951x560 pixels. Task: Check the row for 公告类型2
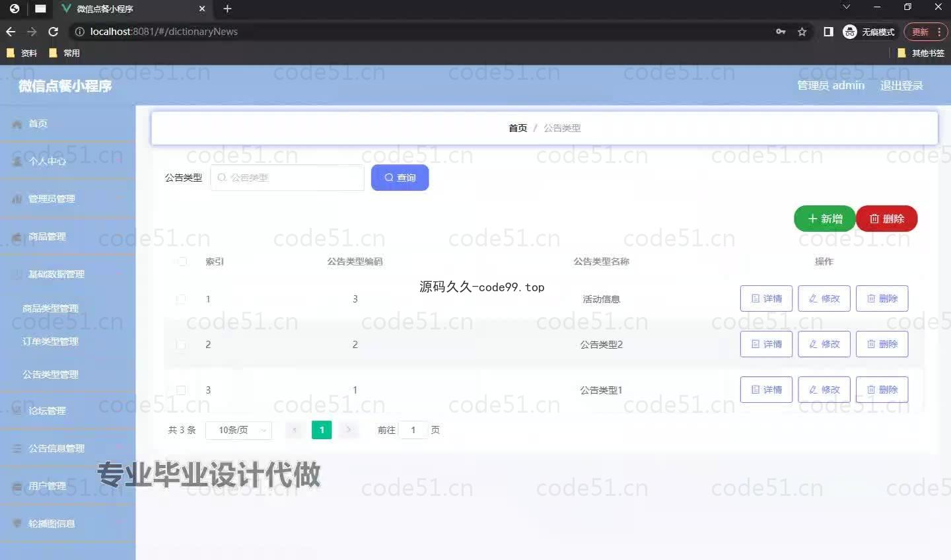(181, 345)
